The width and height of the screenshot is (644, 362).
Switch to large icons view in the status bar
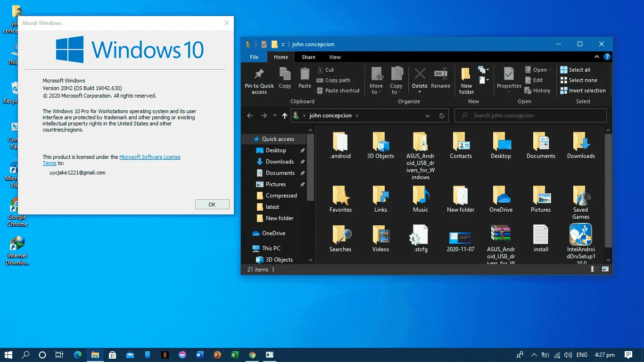click(x=605, y=270)
